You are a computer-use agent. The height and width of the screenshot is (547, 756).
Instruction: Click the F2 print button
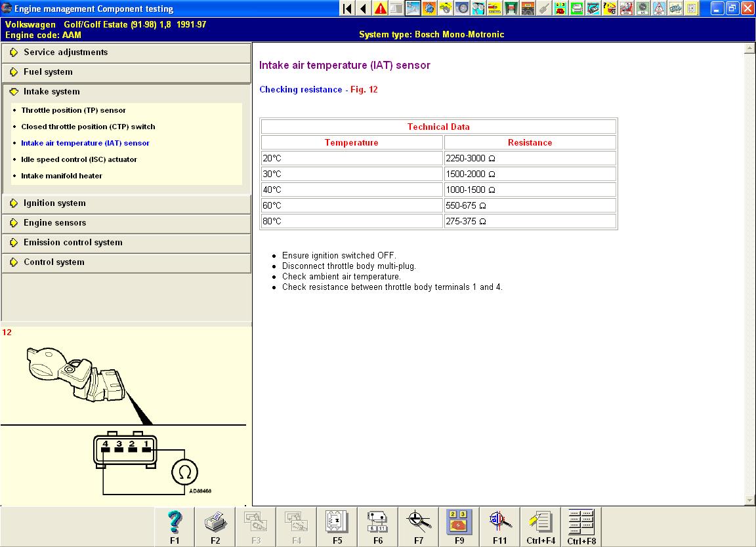tap(215, 526)
